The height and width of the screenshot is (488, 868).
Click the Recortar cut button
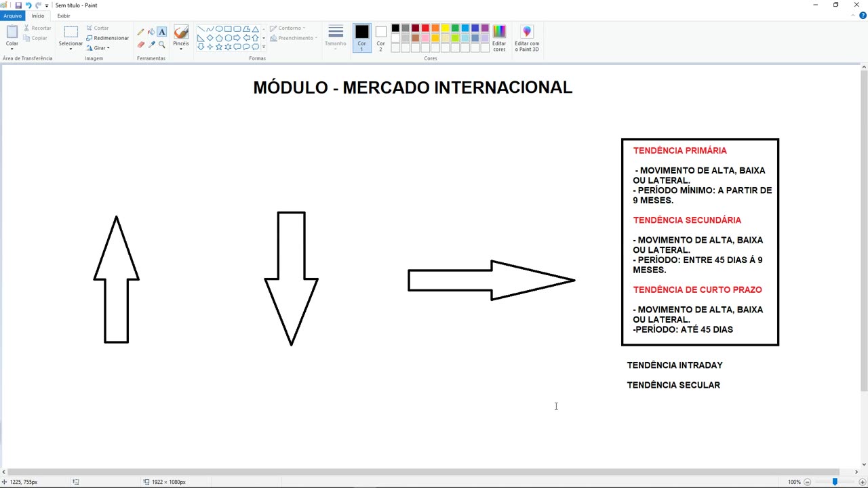point(37,28)
